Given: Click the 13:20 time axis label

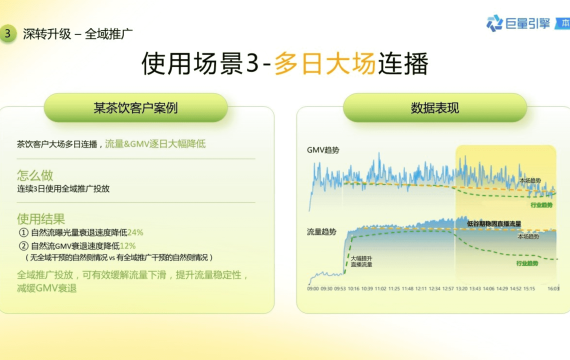Looking at the screenshot, I should (x=462, y=288).
